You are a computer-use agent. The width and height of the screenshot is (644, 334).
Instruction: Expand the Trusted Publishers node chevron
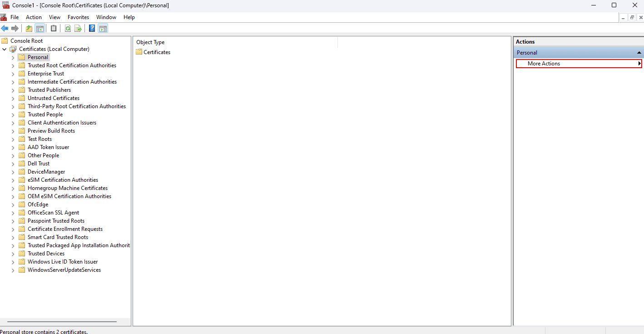(13, 90)
